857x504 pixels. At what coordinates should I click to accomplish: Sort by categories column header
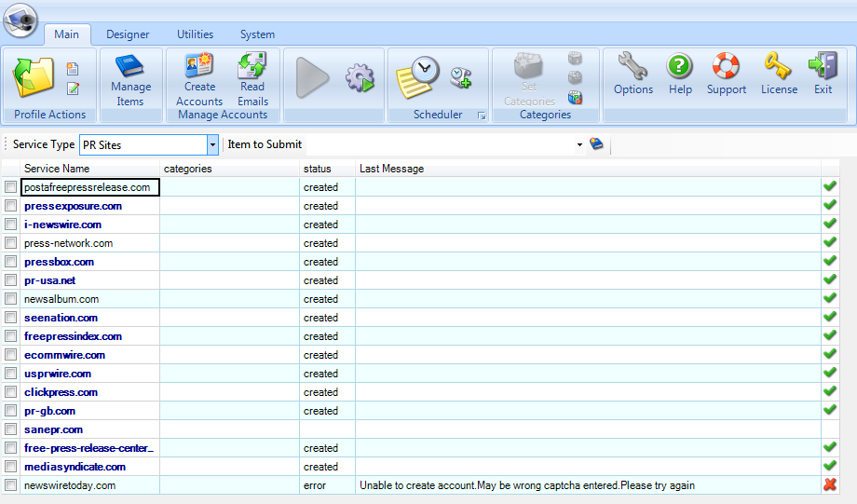229,169
